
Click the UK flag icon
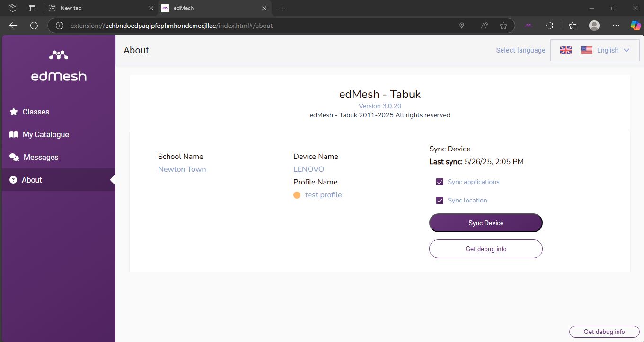(x=566, y=50)
